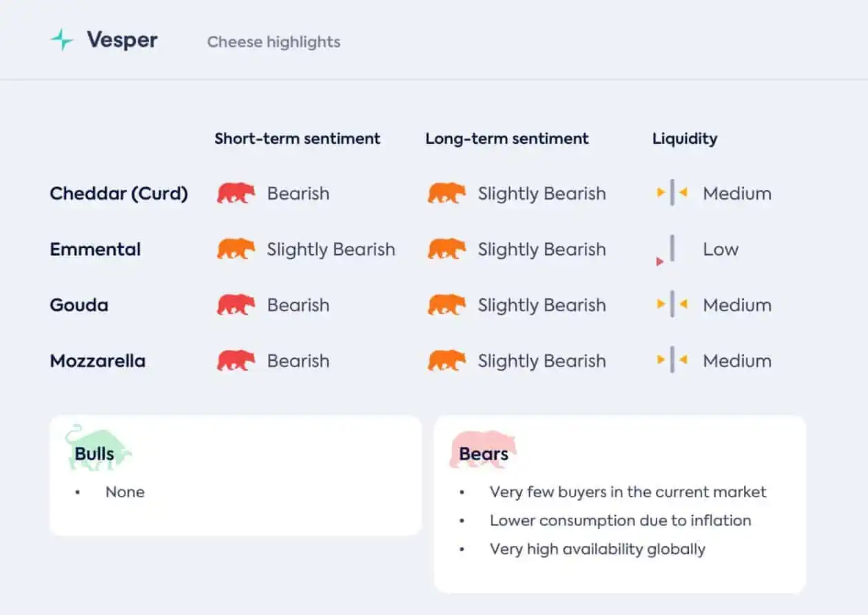Screen dimensions: 868x615
Task: Click the red bear icon for Cheddar short-term
Action: click(x=236, y=194)
